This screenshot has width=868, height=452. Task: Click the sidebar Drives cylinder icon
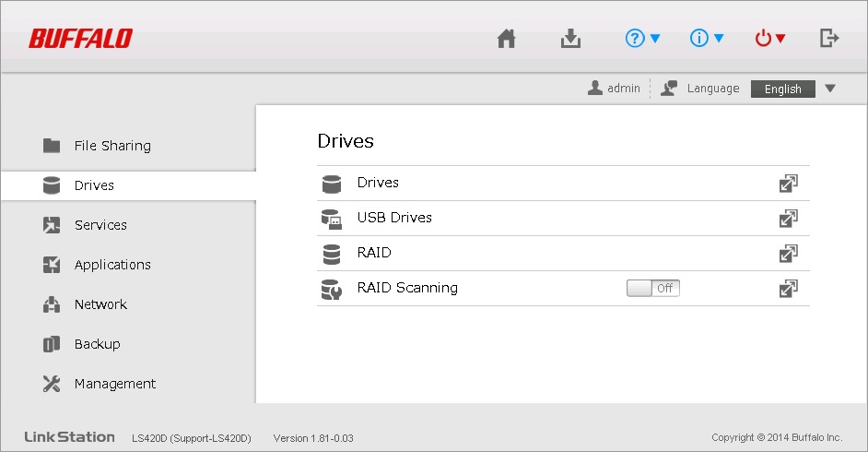(x=52, y=185)
